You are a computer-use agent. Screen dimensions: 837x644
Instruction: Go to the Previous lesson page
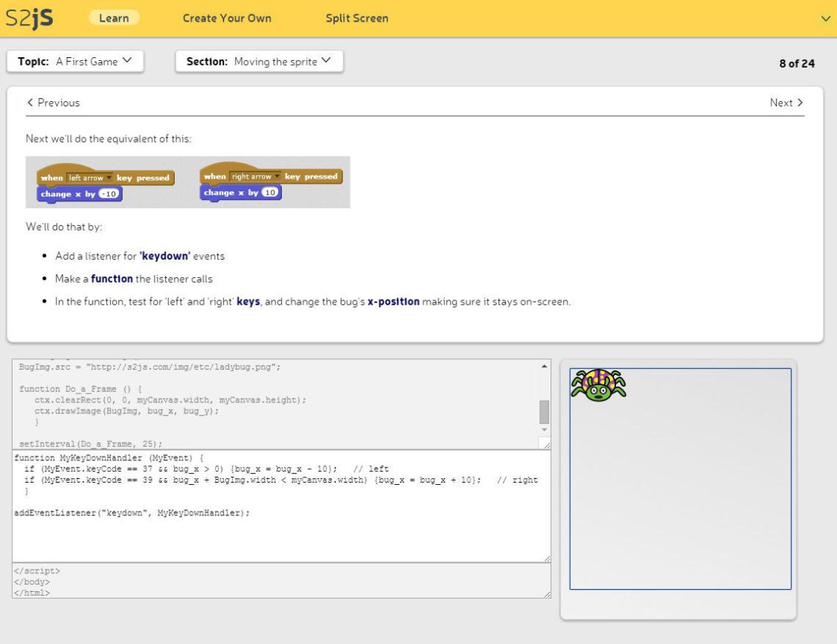coord(53,103)
